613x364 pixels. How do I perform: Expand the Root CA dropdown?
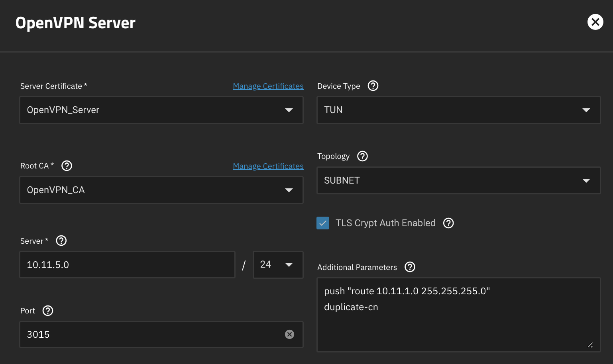tap(161, 190)
